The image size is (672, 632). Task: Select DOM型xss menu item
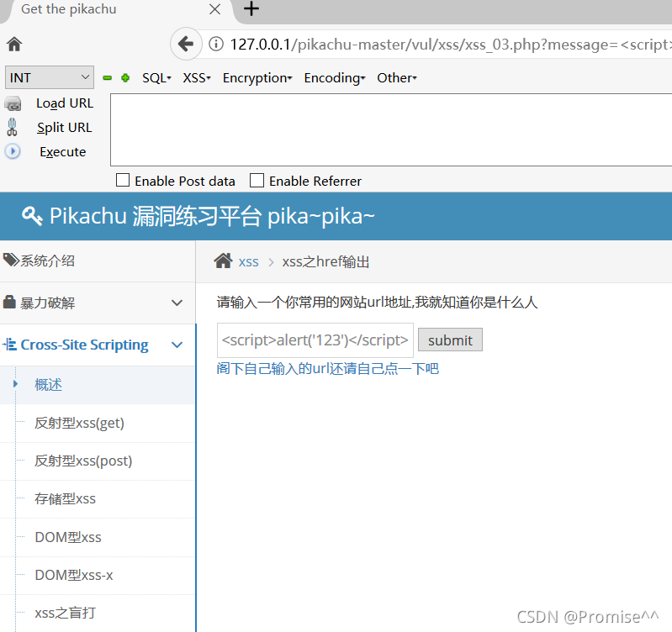pos(98,537)
